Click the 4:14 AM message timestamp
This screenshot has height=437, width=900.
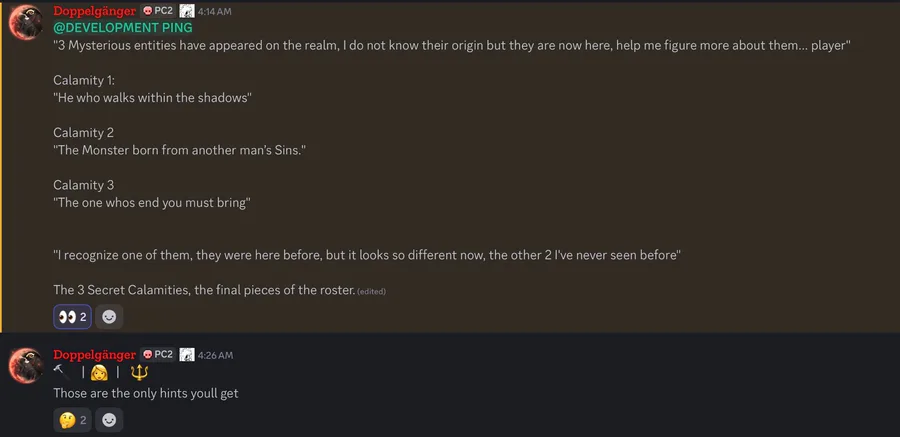(x=216, y=11)
